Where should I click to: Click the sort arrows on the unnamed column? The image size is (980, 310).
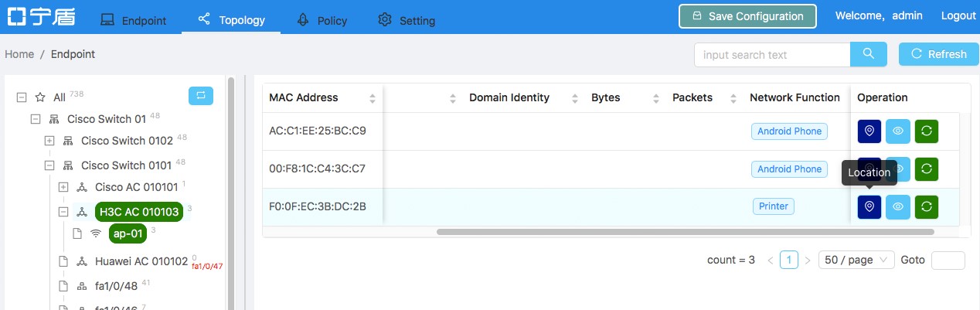pos(453,98)
